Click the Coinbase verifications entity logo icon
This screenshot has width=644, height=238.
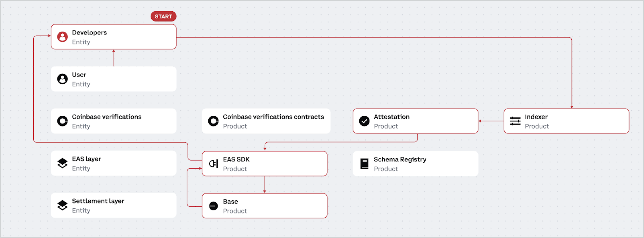click(x=62, y=121)
